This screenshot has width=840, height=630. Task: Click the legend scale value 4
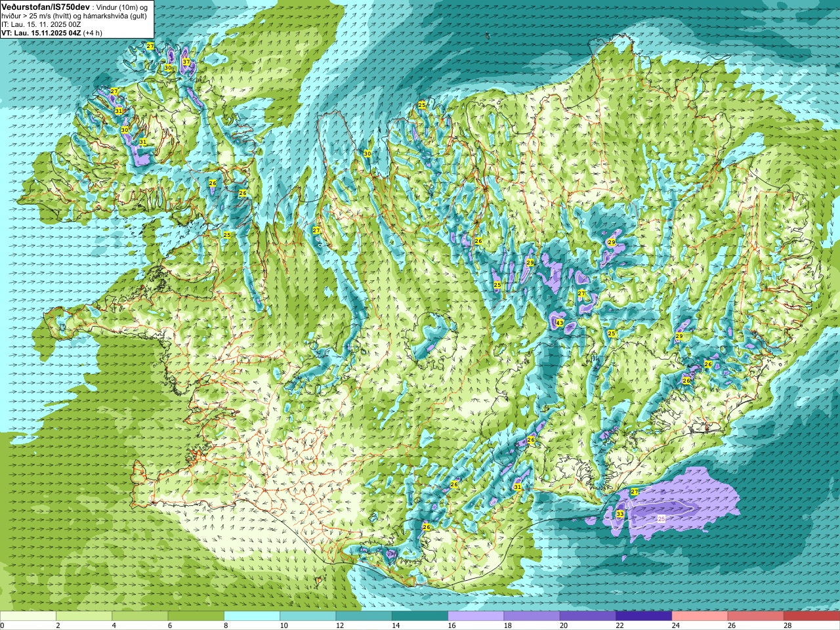(114, 625)
